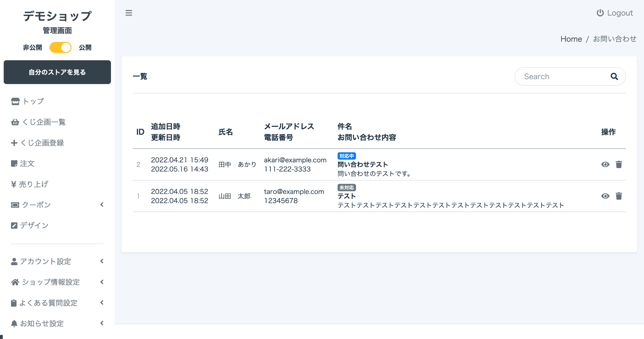The image size is (644, 339).
Task: Click the 氏名 column header
Action: (225, 132)
